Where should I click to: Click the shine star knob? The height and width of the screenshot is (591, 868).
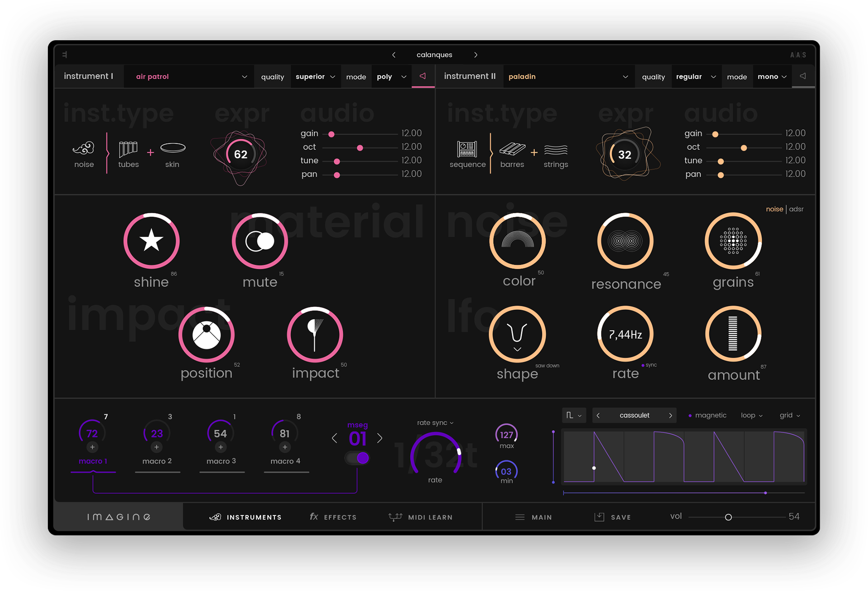(x=151, y=241)
